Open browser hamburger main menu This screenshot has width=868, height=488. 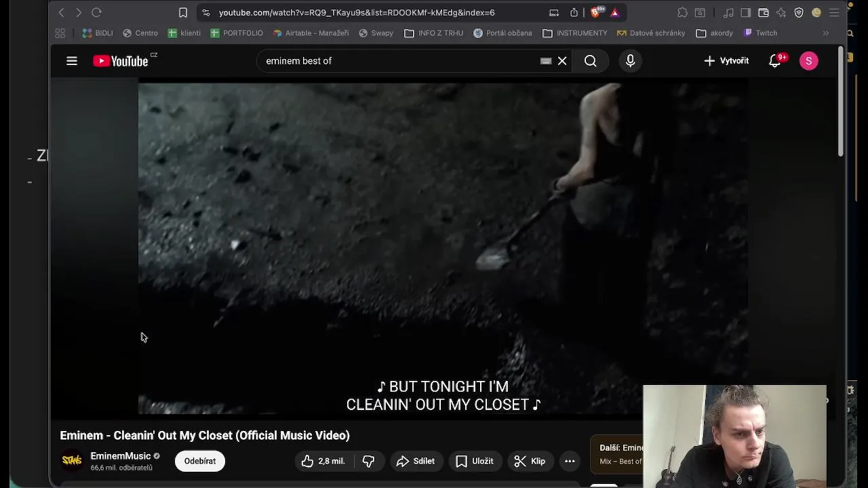pos(834,12)
